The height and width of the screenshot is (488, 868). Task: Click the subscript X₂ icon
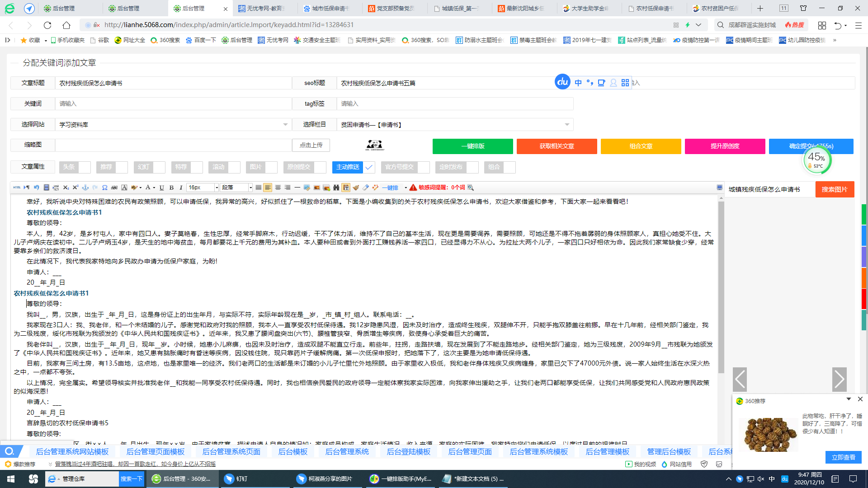[x=66, y=188]
